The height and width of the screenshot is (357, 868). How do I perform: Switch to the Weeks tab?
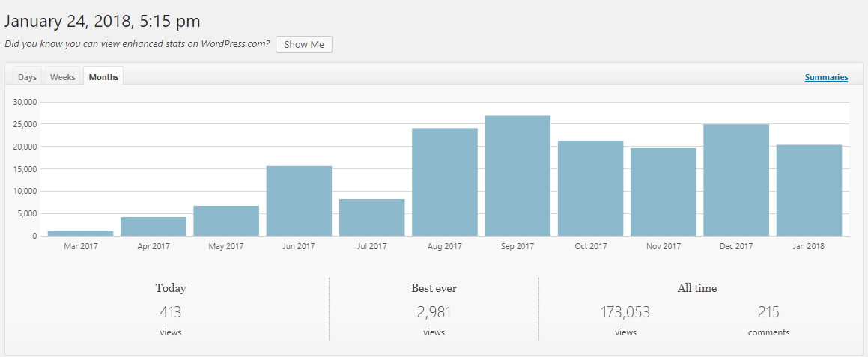pos(63,77)
